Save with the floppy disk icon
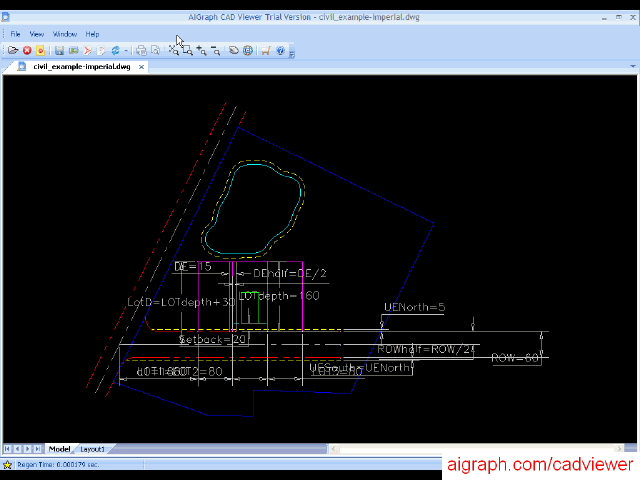 59,51
